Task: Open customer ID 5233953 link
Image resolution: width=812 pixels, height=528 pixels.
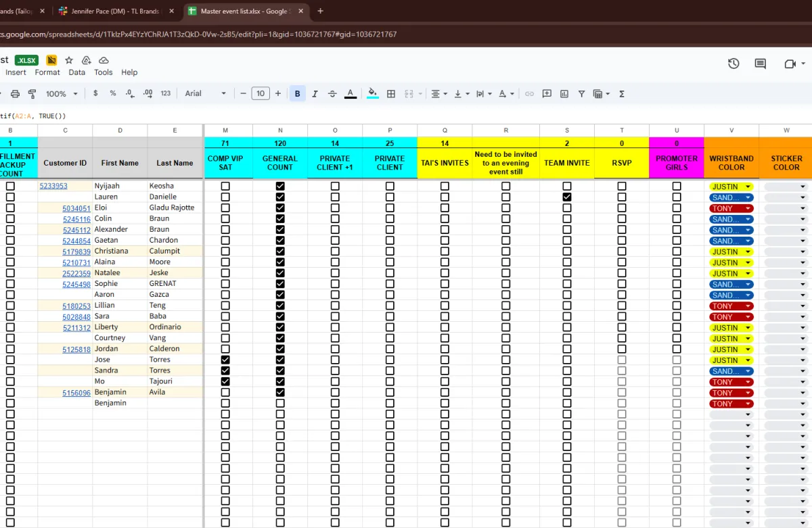Action: [x=53, y=186]
